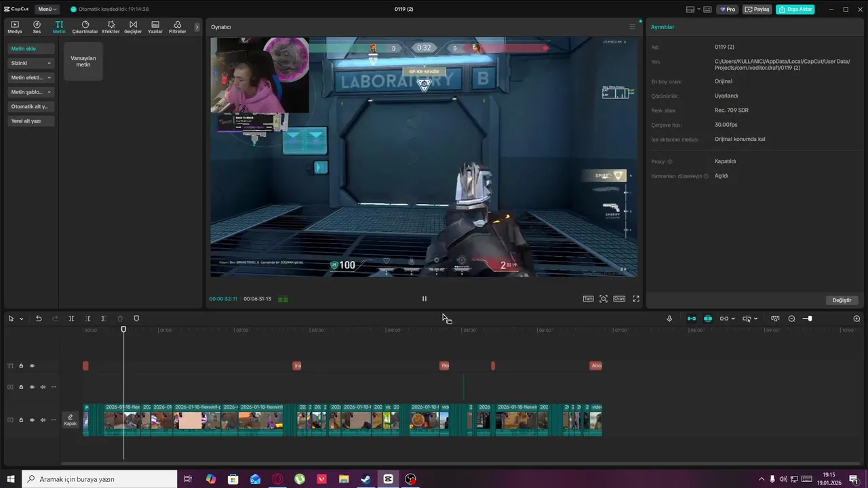Mute the main video track audio

42,420
